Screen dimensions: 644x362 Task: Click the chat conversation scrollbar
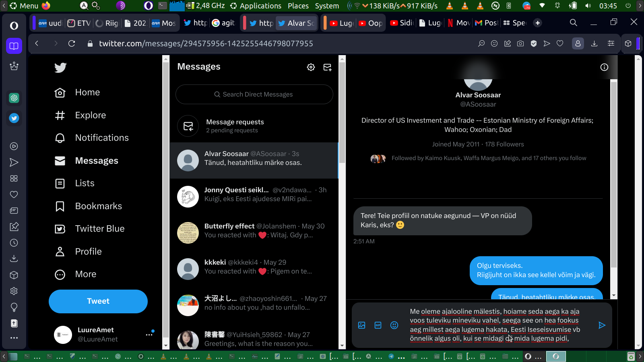tap(614, 174)
